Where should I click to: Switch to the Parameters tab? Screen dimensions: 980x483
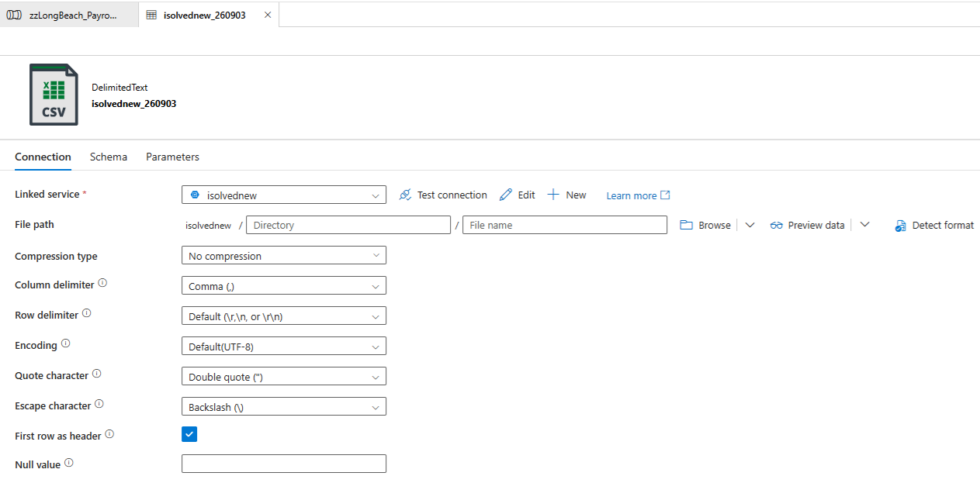tap(172, 157)
